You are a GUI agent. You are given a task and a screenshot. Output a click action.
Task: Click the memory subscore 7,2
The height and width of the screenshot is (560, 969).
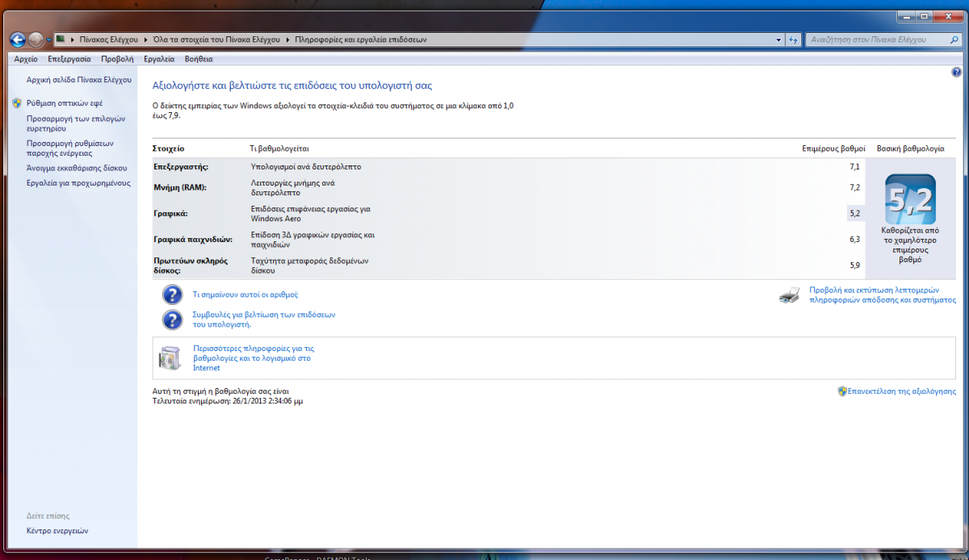(x=855, y=187)
